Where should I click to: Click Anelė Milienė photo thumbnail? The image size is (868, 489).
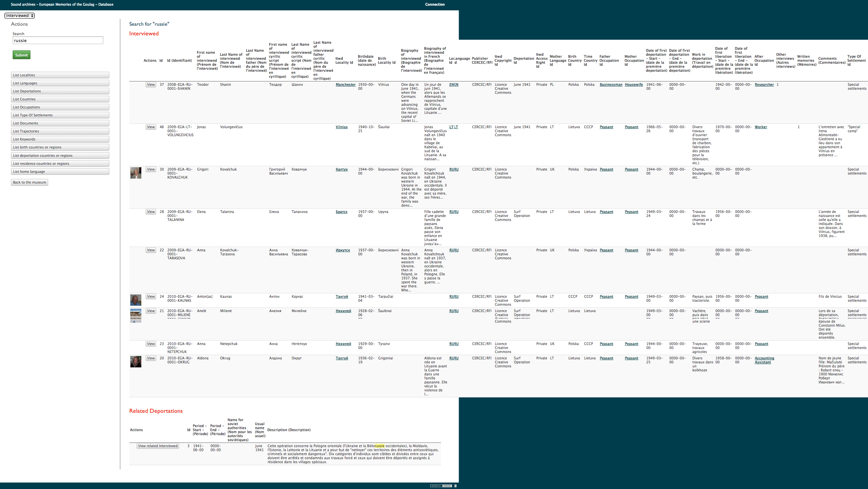(136, 316)
